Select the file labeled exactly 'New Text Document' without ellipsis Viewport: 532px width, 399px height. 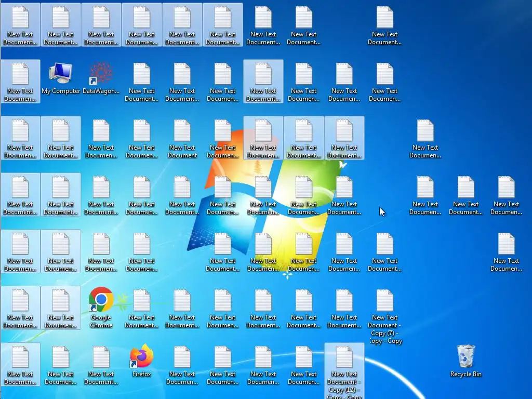coord(182,139)
